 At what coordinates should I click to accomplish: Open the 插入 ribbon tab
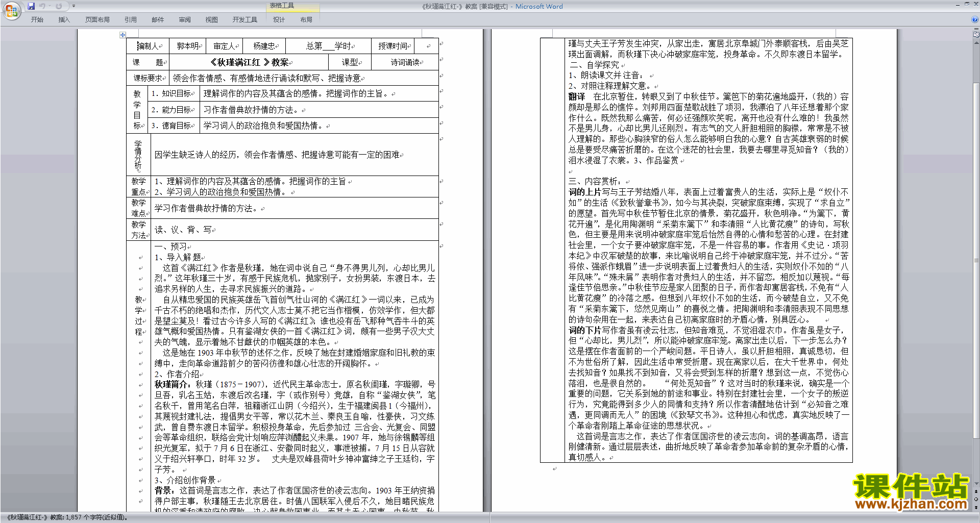tap(64, 19)
